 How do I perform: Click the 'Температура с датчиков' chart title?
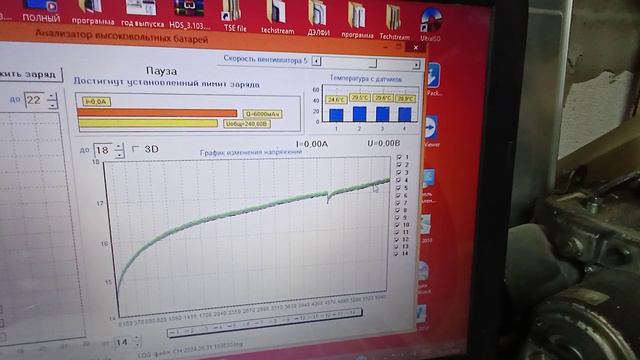click(366, 78)
